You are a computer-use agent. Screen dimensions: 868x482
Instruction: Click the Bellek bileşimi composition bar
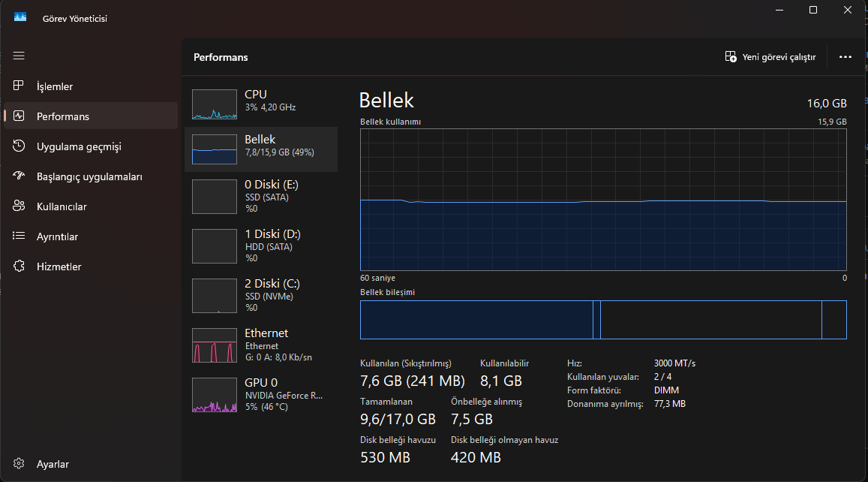(x=603, y=320)
